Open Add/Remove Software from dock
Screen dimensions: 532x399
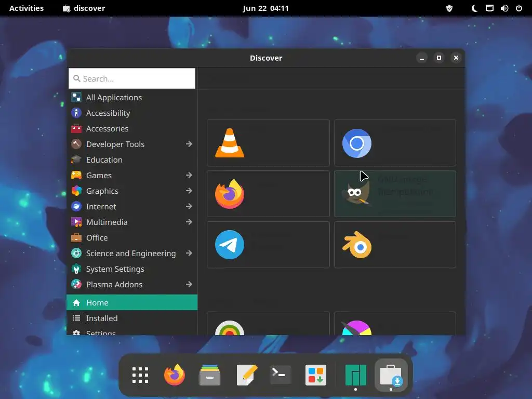tap(316, 375)
